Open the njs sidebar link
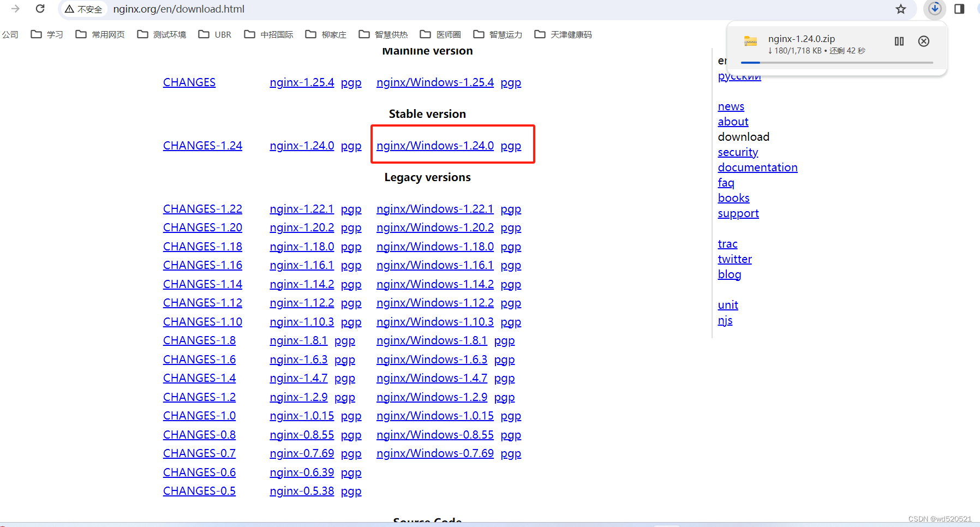 tap(725, 320)
